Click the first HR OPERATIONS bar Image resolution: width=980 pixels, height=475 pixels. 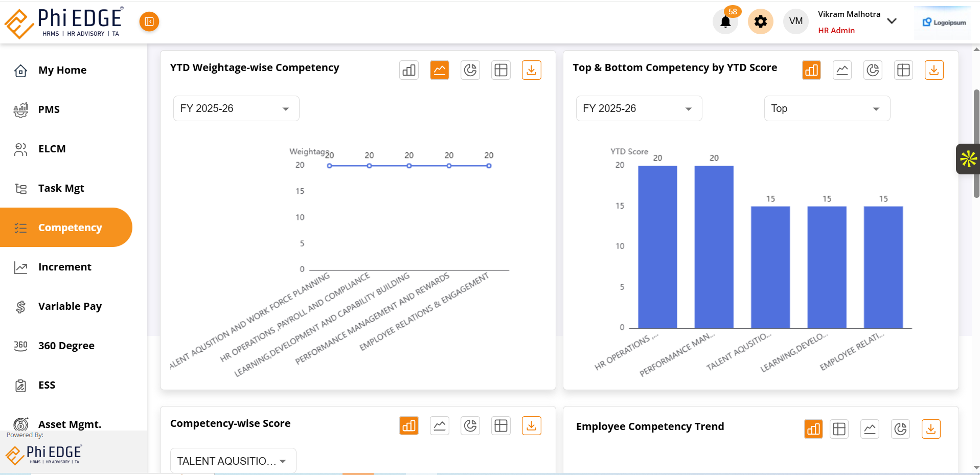coord(657,246)
